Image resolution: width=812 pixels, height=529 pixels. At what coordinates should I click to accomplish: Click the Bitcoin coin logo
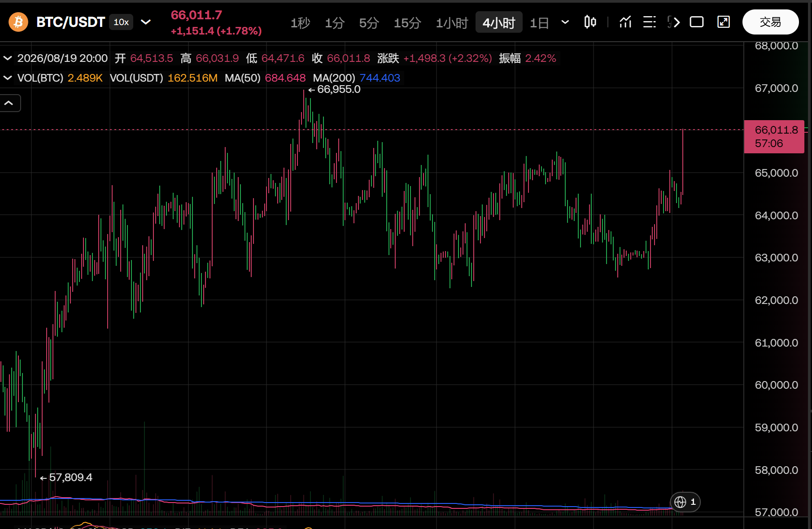(x=18, y=22)
